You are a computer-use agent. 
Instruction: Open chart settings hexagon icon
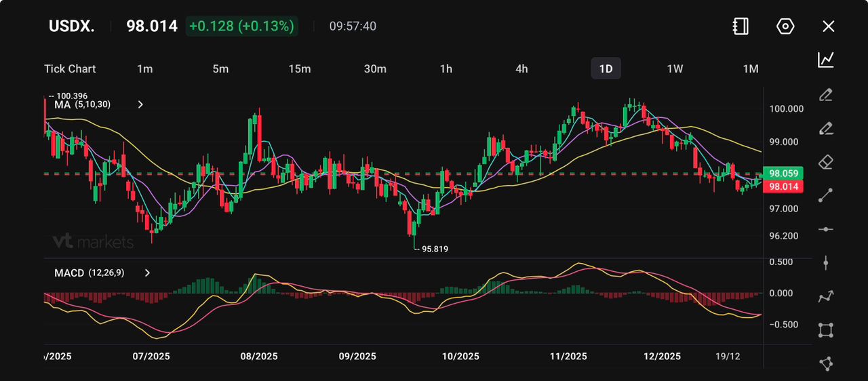[785, 26]
